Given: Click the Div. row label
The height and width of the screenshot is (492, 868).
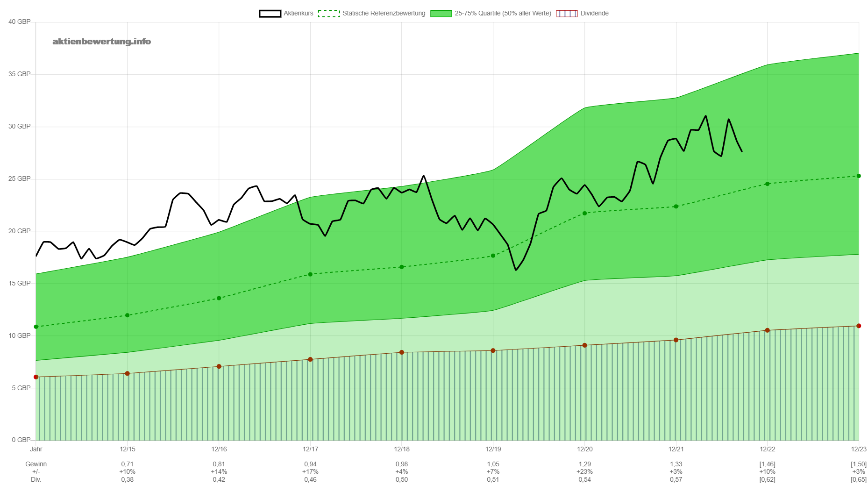Looking at the screenshot, I should tap(36, 479).
